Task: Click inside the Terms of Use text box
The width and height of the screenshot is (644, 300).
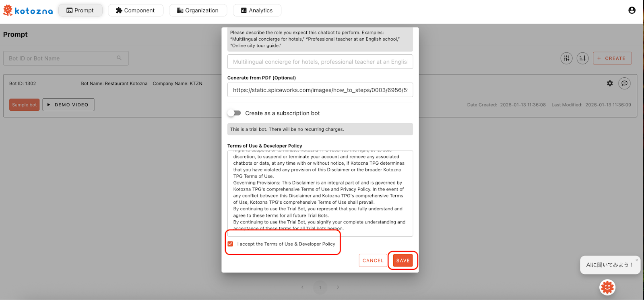Action: pyautogui.click(x=320, y=193)
